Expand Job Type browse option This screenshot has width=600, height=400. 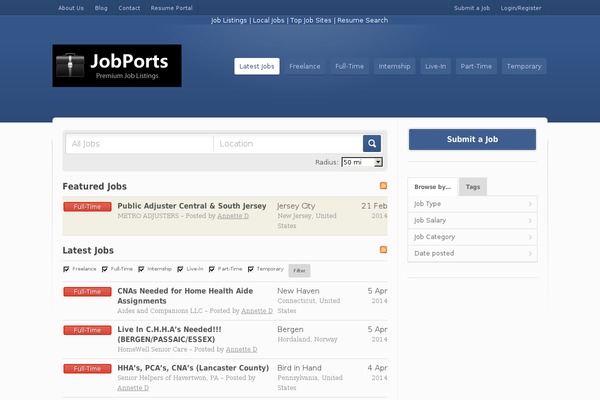pyautogui.click(x=473, y=204)
